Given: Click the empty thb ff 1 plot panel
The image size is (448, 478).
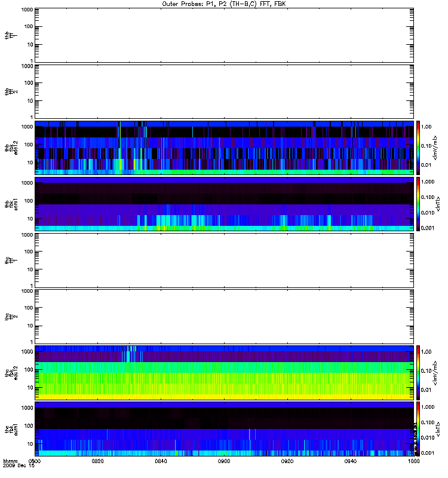Looking at the screenshot, I should (224, 35).
